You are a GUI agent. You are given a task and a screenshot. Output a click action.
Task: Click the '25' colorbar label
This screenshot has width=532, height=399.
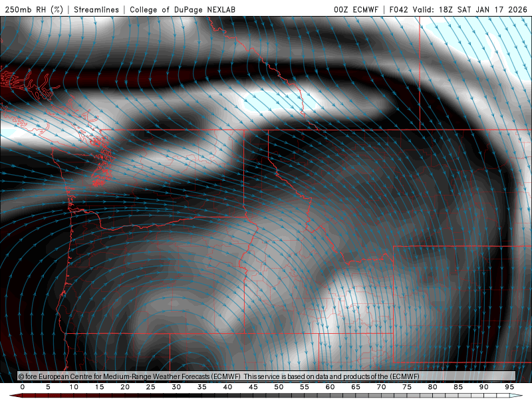point(151,387)
